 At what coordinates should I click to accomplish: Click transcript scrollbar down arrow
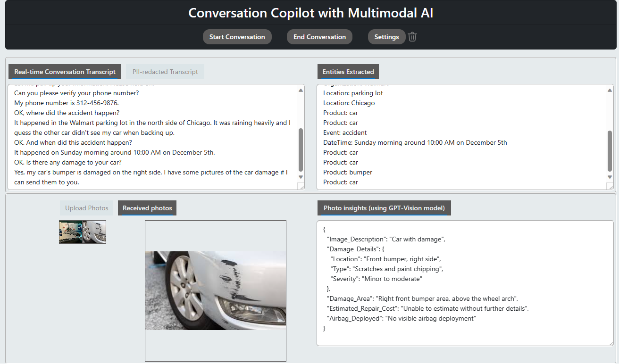pyautogui.click(x=301, y=177)
